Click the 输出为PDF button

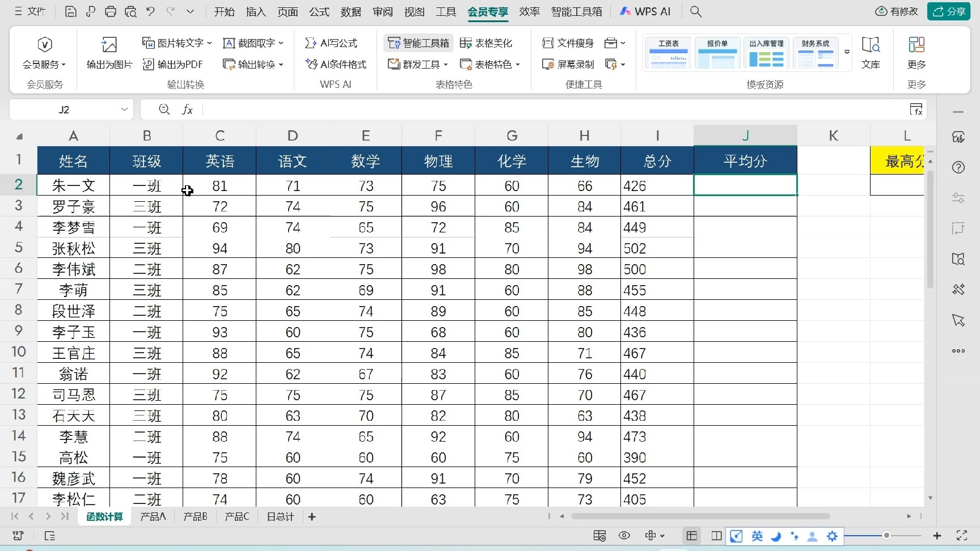click(x=173, y=65)
